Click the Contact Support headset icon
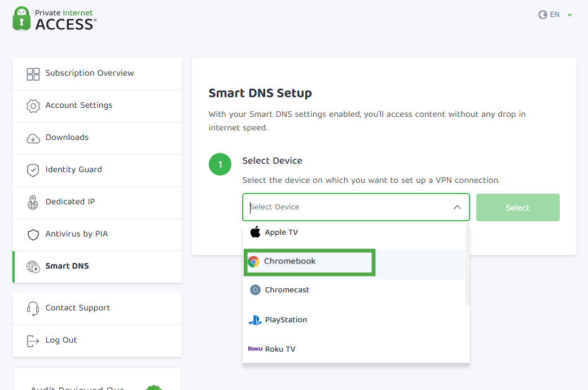588x390 pixels. [x=33, y=309]
